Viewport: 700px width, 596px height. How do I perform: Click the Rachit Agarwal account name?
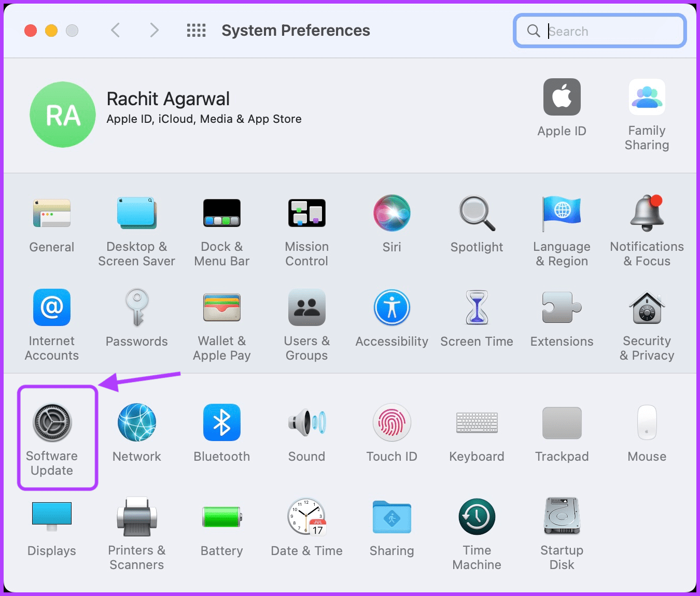point(168,98)
